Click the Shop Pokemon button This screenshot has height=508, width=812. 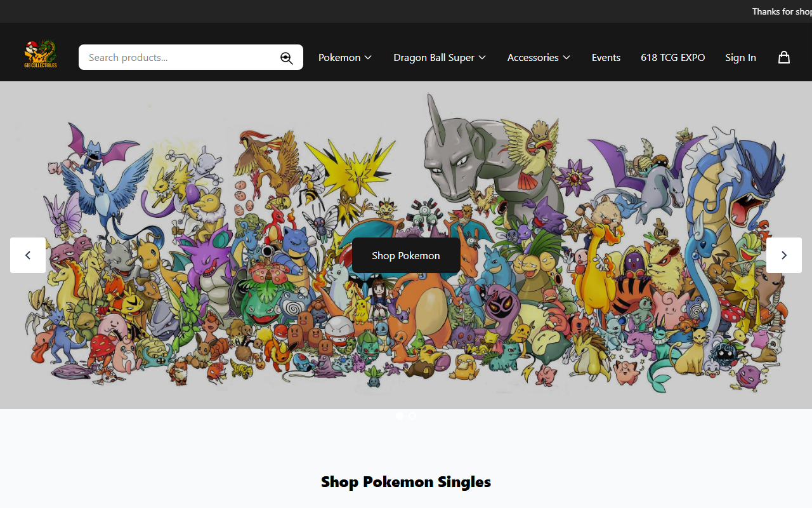coord(406,255)
